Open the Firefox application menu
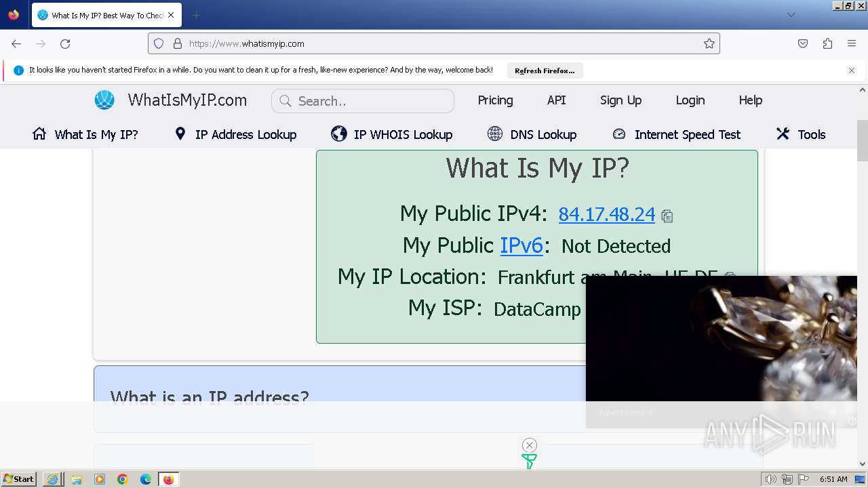Viewport: 868px width, 488px height. (x=852, y=43)
